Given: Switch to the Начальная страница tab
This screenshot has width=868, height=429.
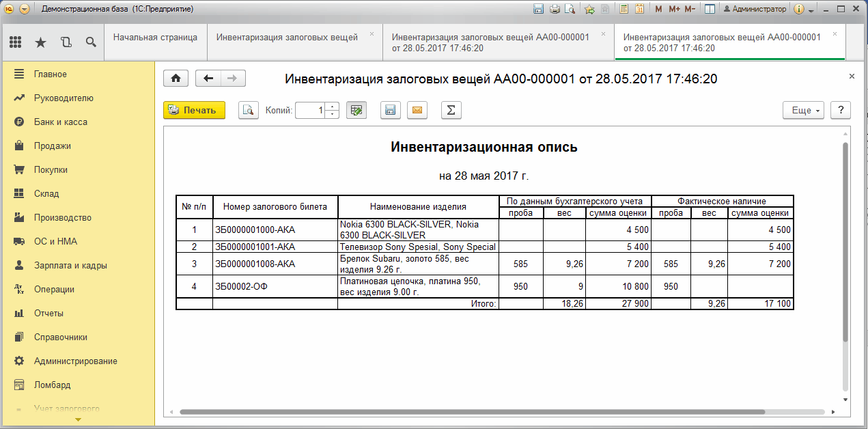Looking at the screenshot, I should 155,38.
